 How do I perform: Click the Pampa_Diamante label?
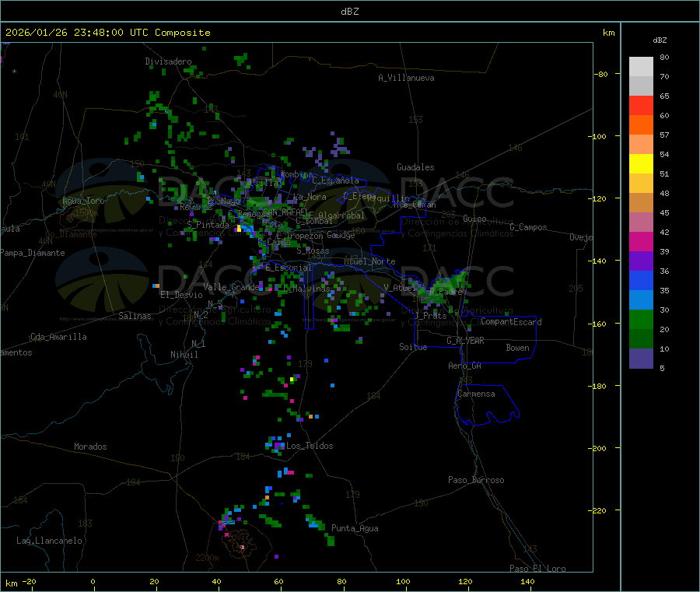coord(33,253)
